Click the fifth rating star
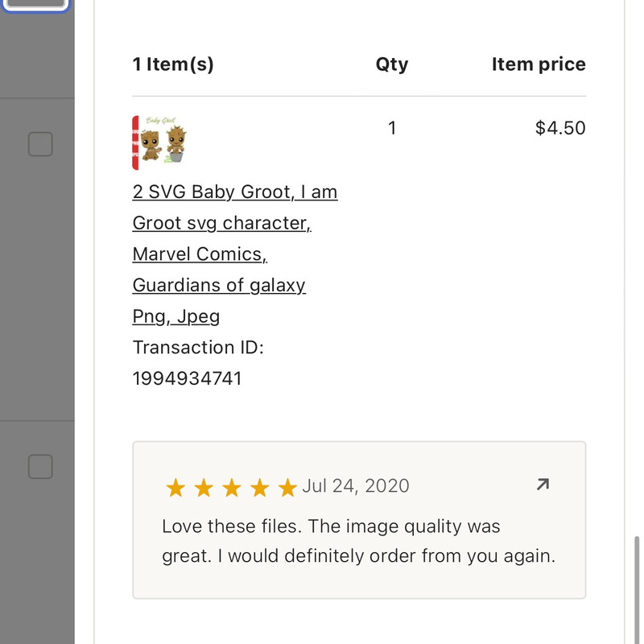 287,488
